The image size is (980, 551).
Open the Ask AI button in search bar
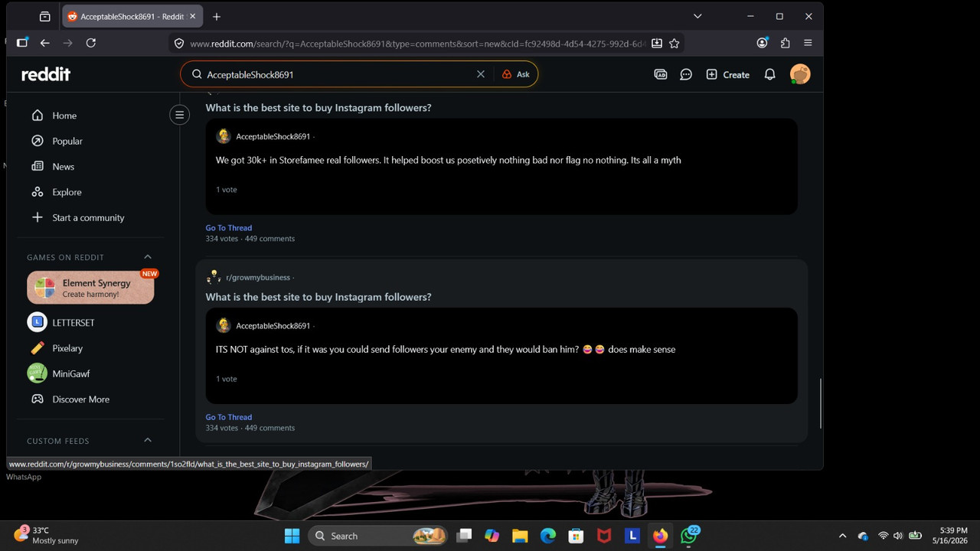[x=516, y=74]
